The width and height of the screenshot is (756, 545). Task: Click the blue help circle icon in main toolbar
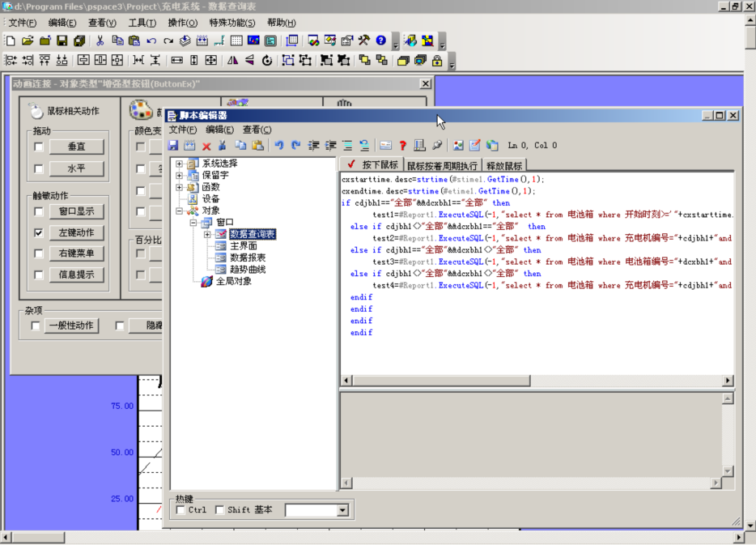coord(380,40)
